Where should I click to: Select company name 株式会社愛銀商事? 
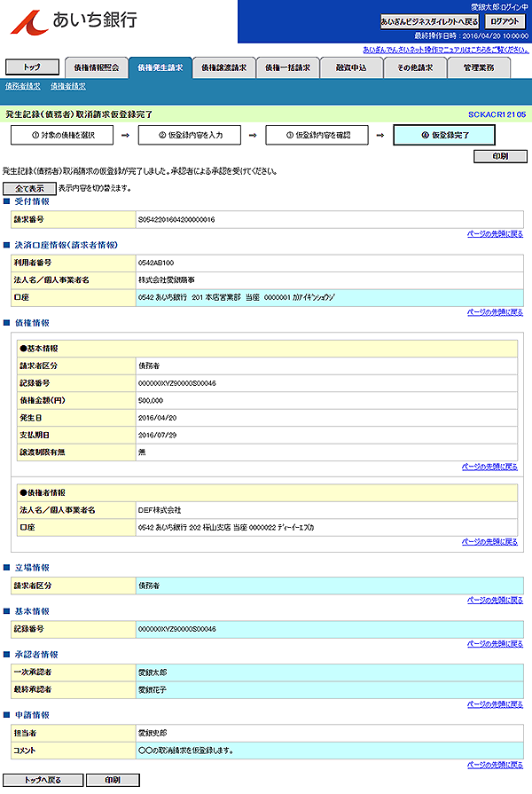[167, 280]
